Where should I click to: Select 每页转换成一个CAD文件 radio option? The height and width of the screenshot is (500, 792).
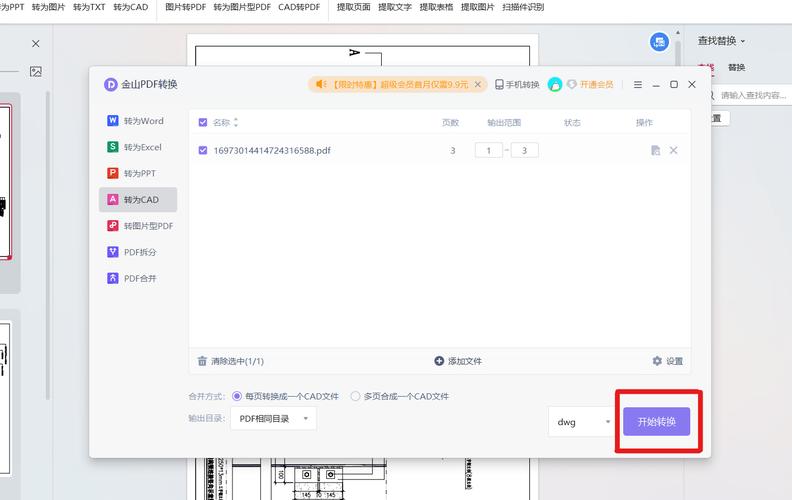coord(236,396)
